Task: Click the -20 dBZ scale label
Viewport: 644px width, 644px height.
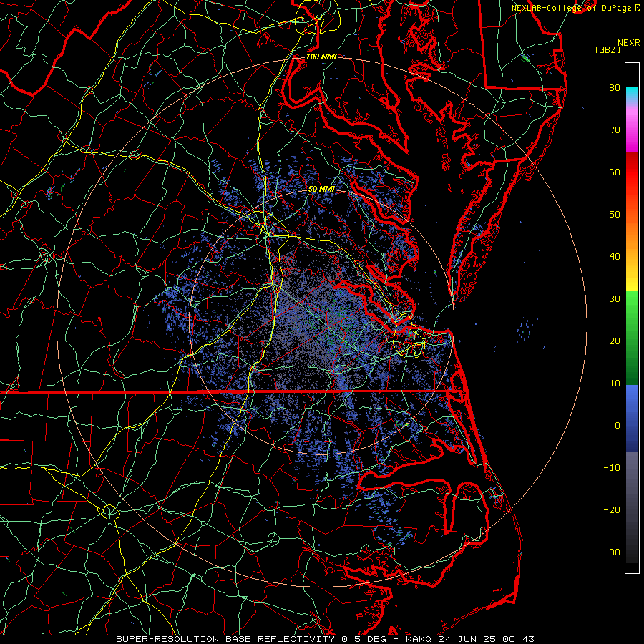Action: 612,510
